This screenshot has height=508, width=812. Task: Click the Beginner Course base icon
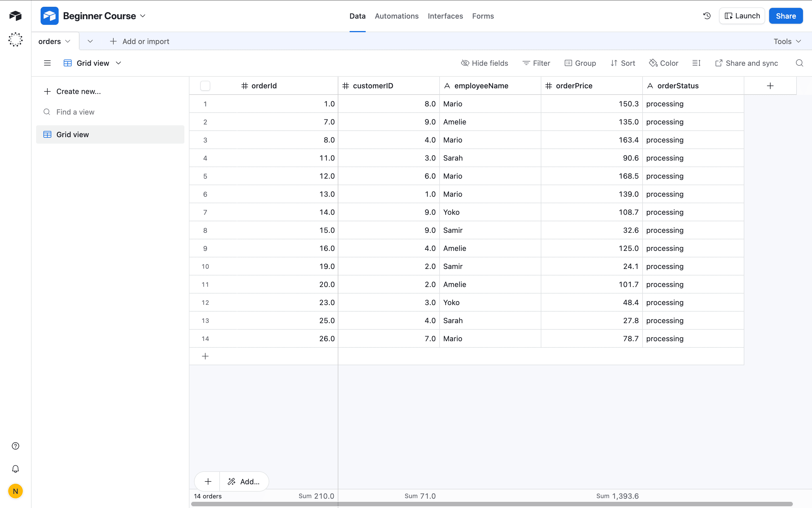pyautogui.click(x=50, y=16)
